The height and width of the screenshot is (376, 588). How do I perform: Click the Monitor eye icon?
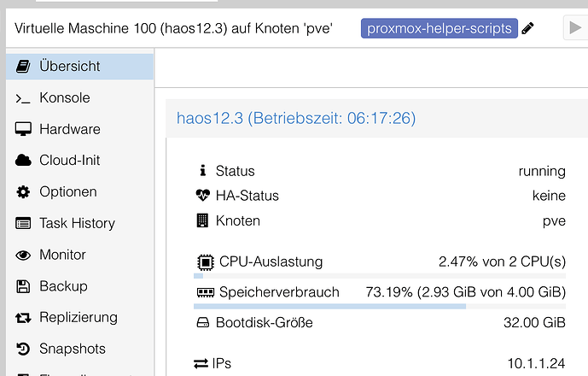click(23, 255)
